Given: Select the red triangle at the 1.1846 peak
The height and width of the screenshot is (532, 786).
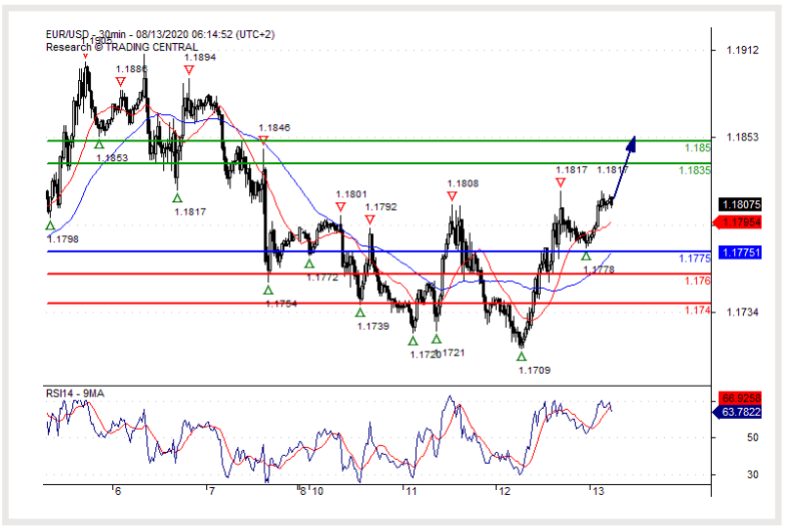Looking at the screenshot, I should tap(264, 141).
